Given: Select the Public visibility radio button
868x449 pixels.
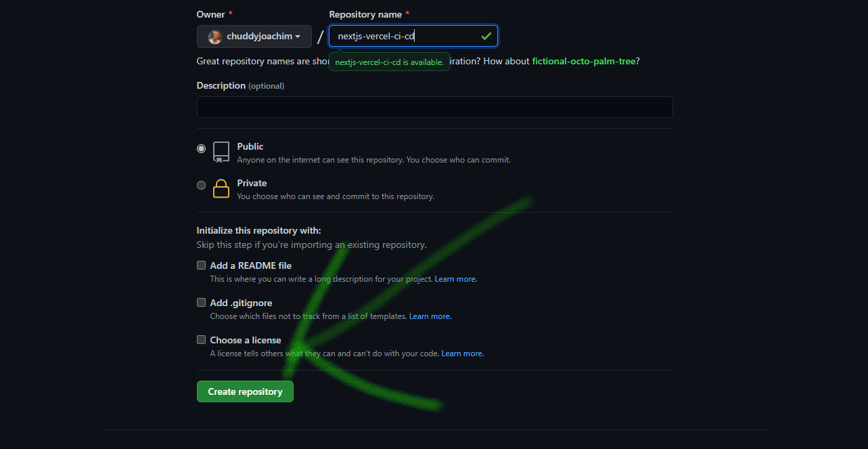Looking at the screenshot, I should click(201, 148).
